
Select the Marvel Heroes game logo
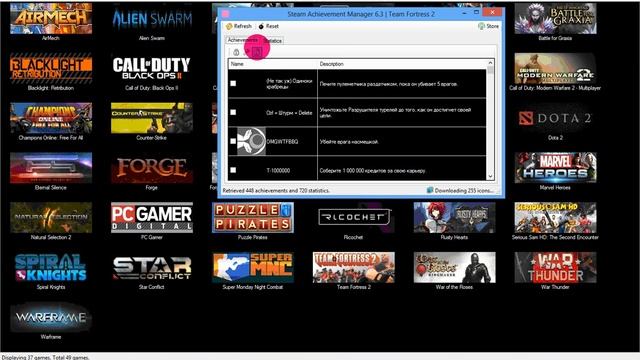pos(555,168)
